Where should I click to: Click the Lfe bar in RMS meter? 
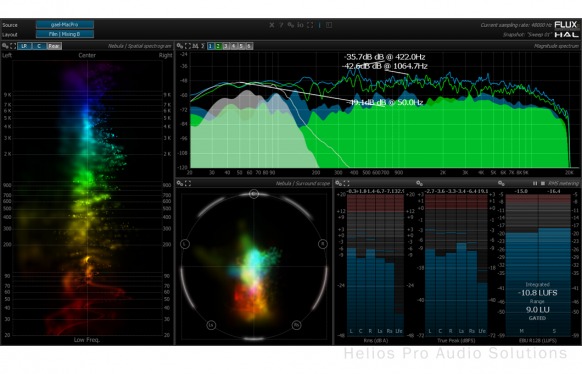pos(399,265)
